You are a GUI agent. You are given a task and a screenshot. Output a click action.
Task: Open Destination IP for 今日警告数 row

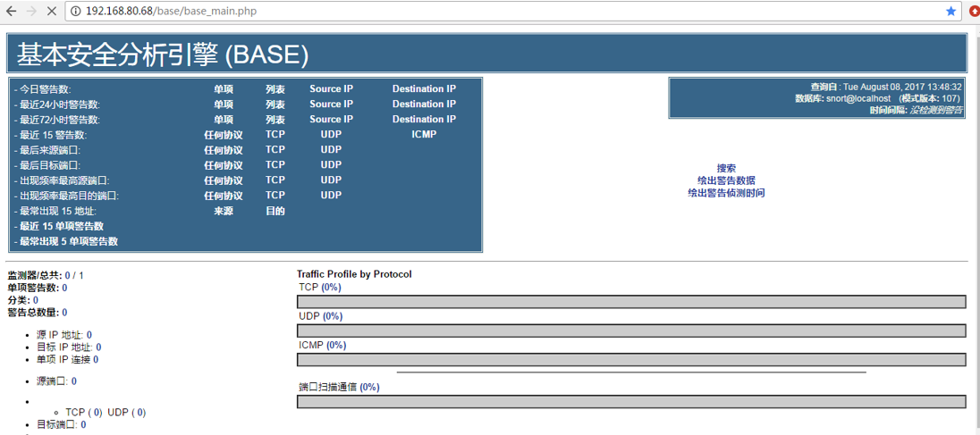click(424, 89)
